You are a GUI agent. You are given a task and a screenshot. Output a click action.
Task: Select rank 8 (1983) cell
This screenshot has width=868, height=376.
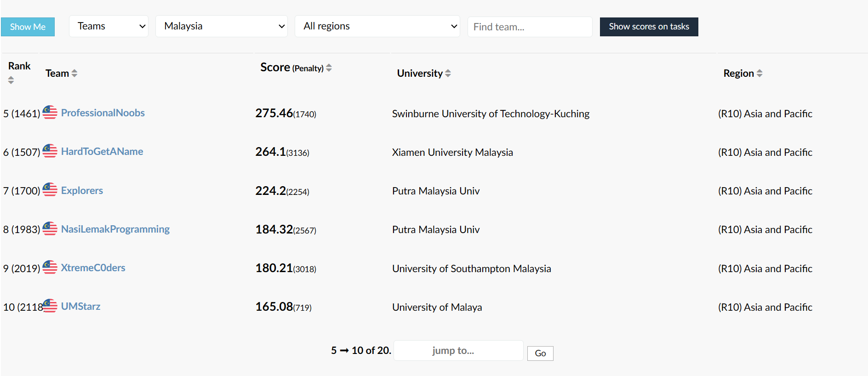(x=22, y=229)
